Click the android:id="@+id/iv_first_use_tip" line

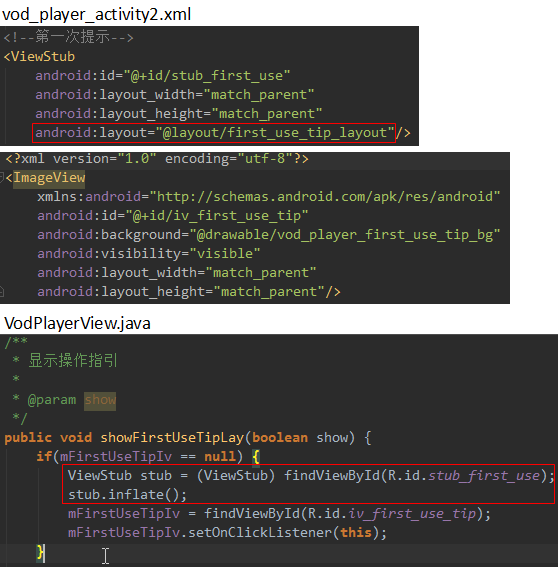click(x=172, y=216)
